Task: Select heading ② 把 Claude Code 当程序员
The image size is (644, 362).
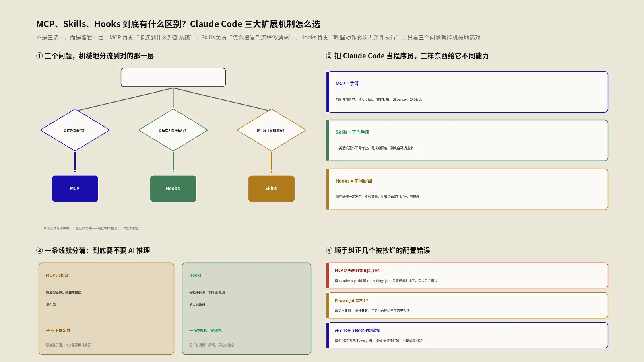Action: coord(407,56)
